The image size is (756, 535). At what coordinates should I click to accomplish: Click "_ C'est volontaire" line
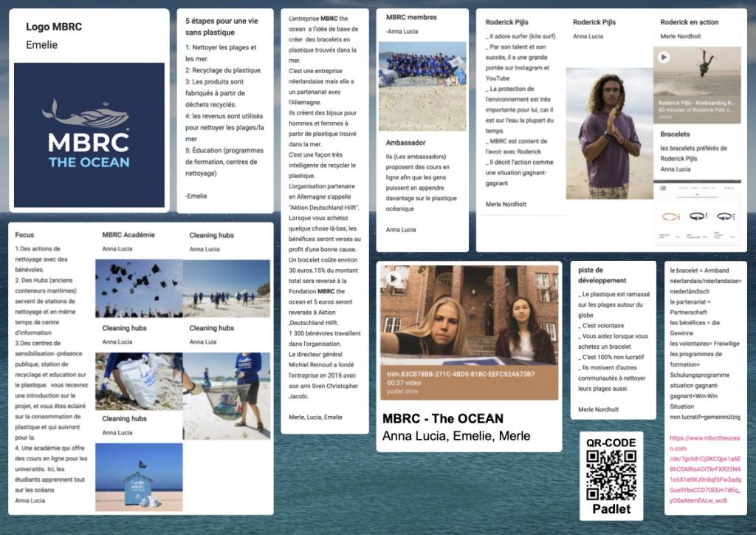[x=601, y=326]
